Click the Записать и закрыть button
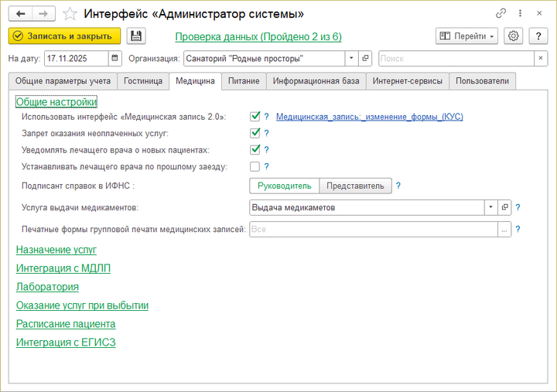The height and width of the screenshot is (392, 557). point(65,36)
